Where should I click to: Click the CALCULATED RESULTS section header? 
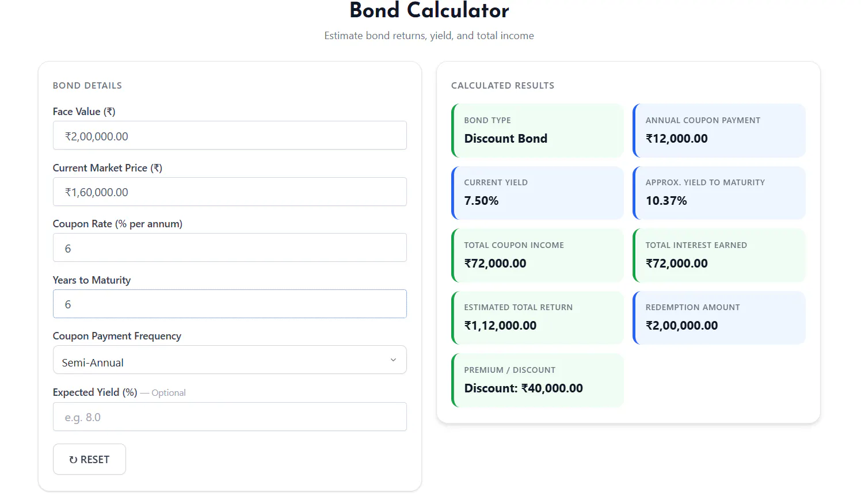click(502, 85)
